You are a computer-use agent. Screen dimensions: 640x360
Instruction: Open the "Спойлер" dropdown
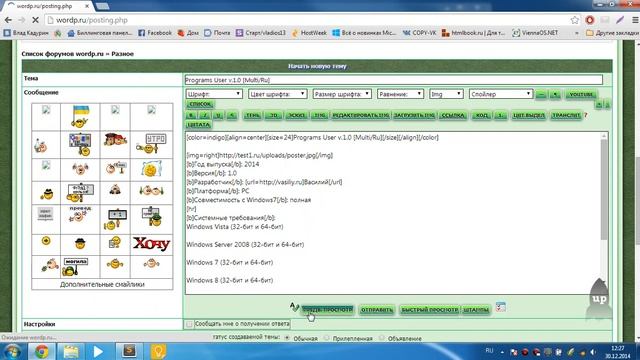501,94
